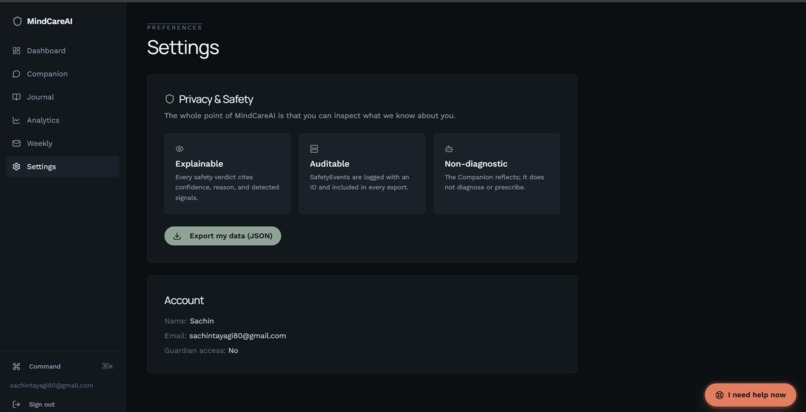
Task: Click the Settings page title
Action: pos(183,48)
